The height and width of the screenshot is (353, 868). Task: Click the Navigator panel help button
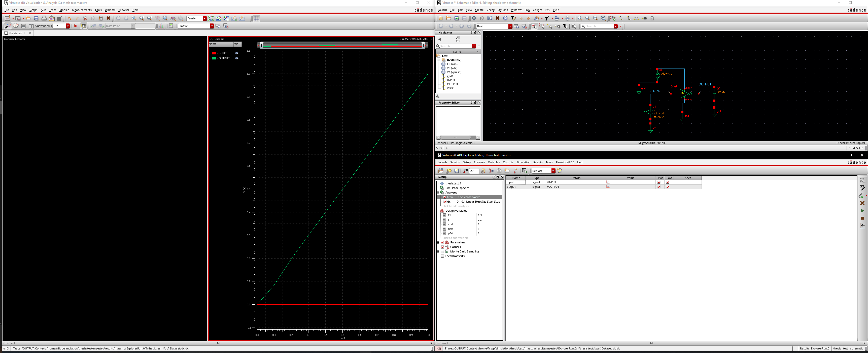(x=471, y=33)
